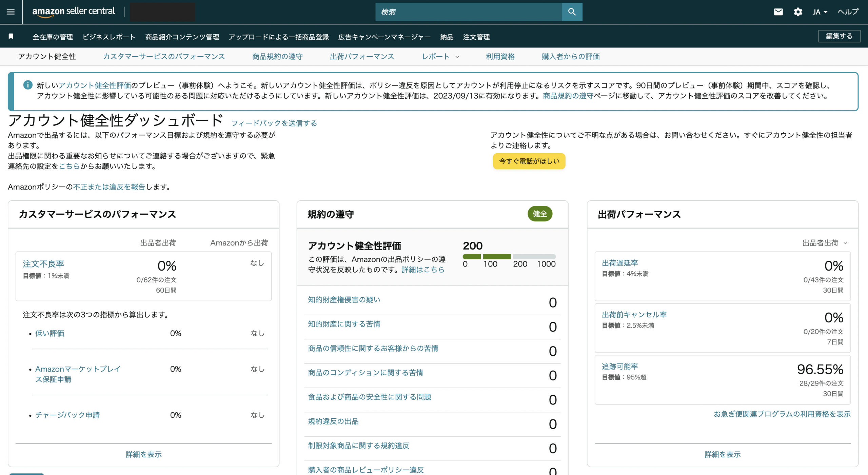Switch to 出荷パフォーマンス tab
This screenshot has height=475, width=868.
point(362,57)
